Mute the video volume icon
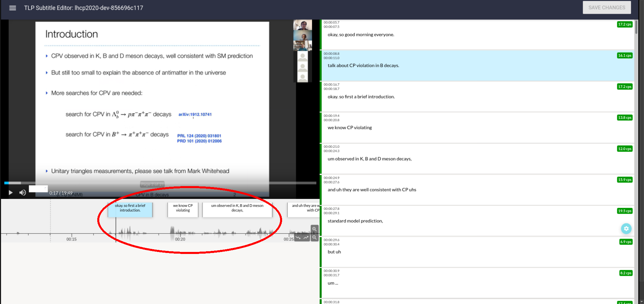 (x=22, y=192)
